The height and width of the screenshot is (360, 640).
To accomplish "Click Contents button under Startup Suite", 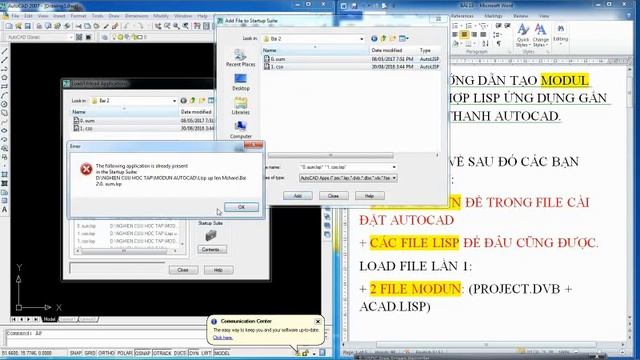I will click(x=212, y=249).
